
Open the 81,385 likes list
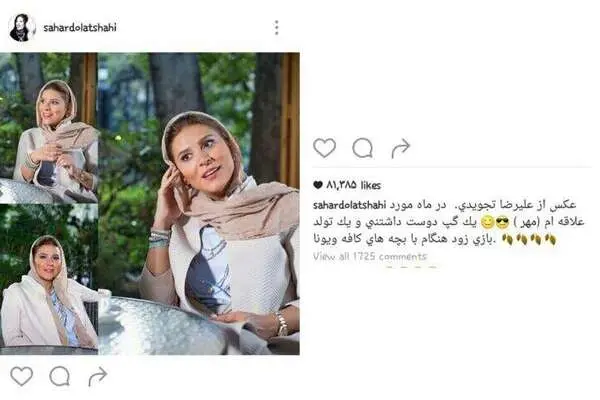[x=353, y=185]
